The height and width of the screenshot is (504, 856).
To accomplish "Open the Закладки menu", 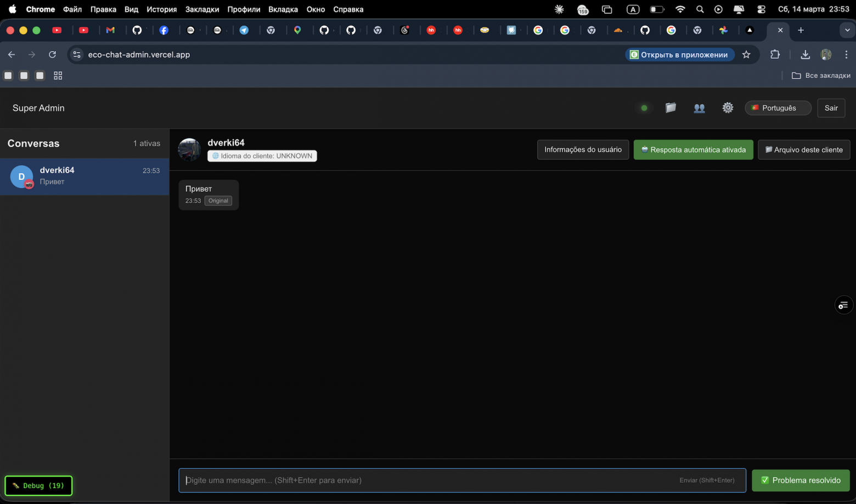I will click(202, 9).
